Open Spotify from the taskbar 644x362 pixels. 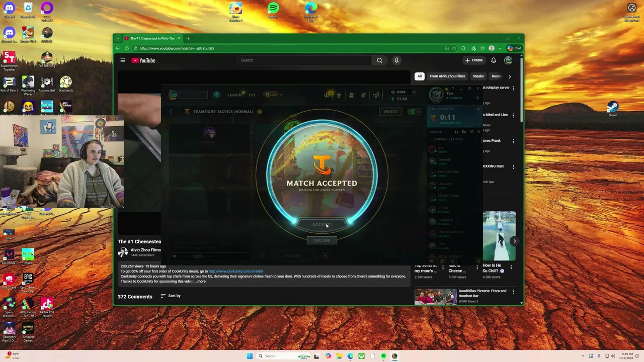pyautogui.click(x=383, y=356)
